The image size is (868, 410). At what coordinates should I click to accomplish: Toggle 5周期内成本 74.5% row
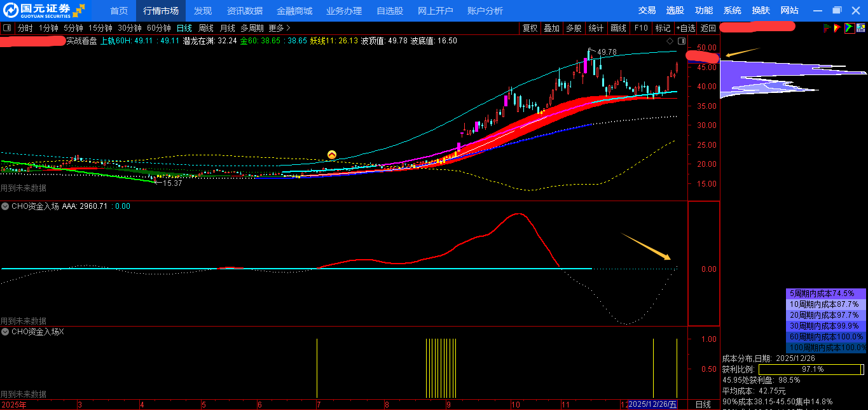tap(826, 294)
